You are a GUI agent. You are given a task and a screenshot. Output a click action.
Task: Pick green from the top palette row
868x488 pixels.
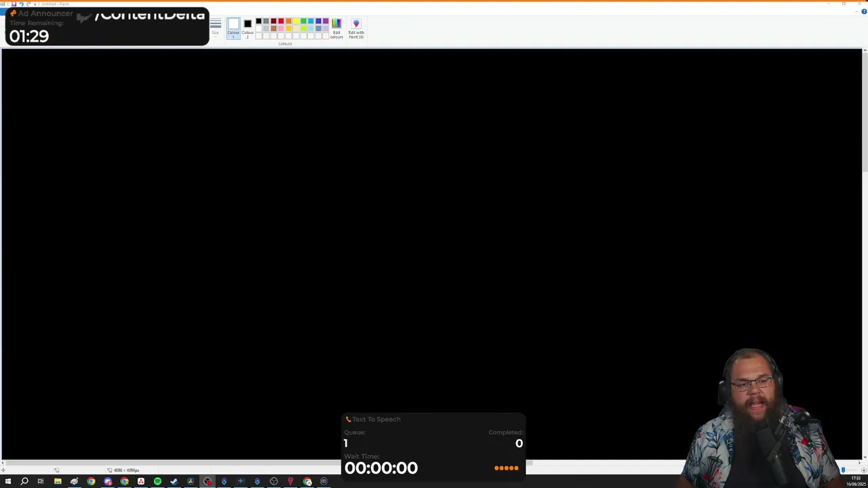pyautogui.click(x=303, y=21)
